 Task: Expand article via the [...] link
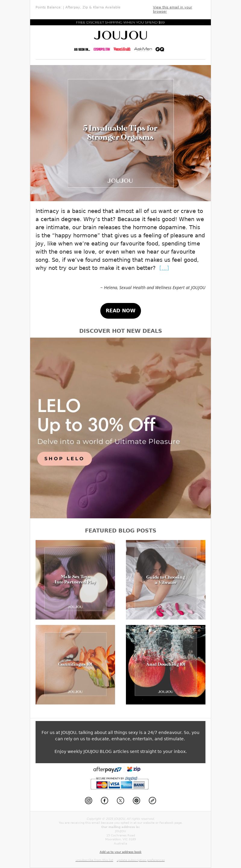(164, 268)
